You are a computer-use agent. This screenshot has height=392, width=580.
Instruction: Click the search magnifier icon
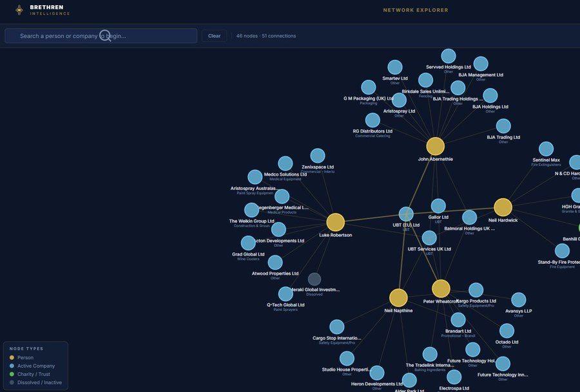click(105, 35)
